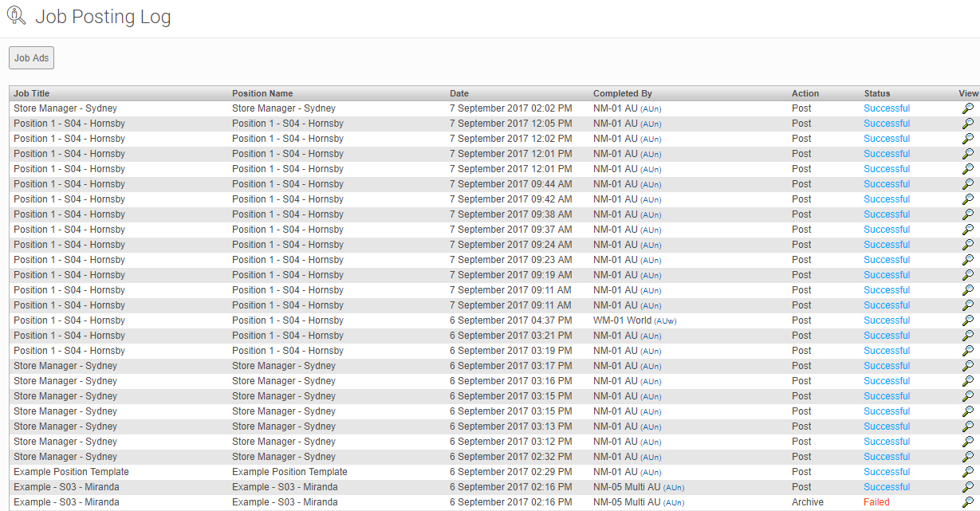Open view icon for 7 September 12:05 PM entry
The width and height of the screenshot is (980, 511).
pyautogui.click(x=967, y=124)
